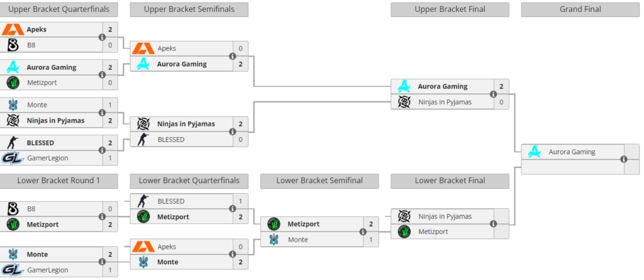Image resolution: width=644 pixels, height=280 pixels.
Task: Show details of Monte vs Ninjas in Pyjamas quarterfinal
Action: (102, 113)
